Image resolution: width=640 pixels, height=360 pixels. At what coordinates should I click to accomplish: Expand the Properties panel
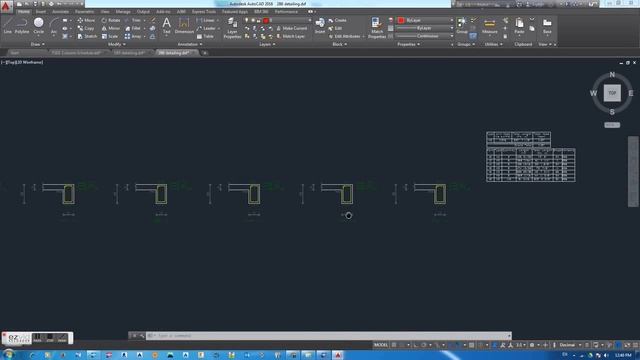pyautogui.click(x=409, y=44)
